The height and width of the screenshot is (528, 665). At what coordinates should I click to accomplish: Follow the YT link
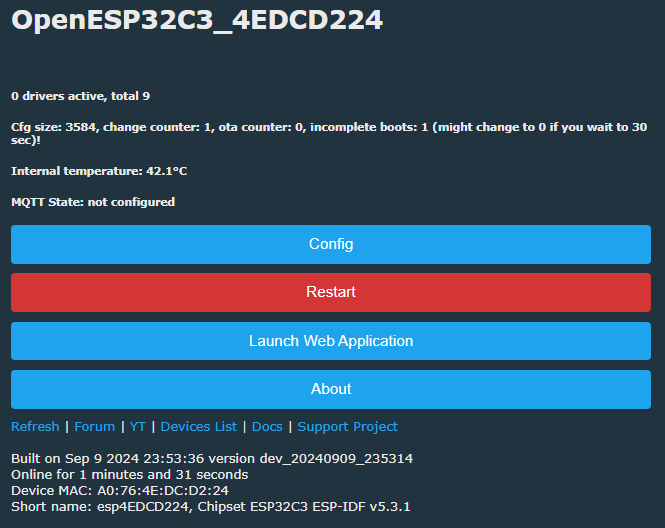click(x=137, y=426)
